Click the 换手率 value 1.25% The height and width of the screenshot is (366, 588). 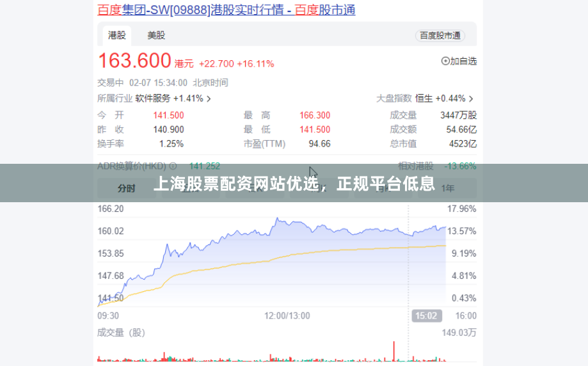171,144
